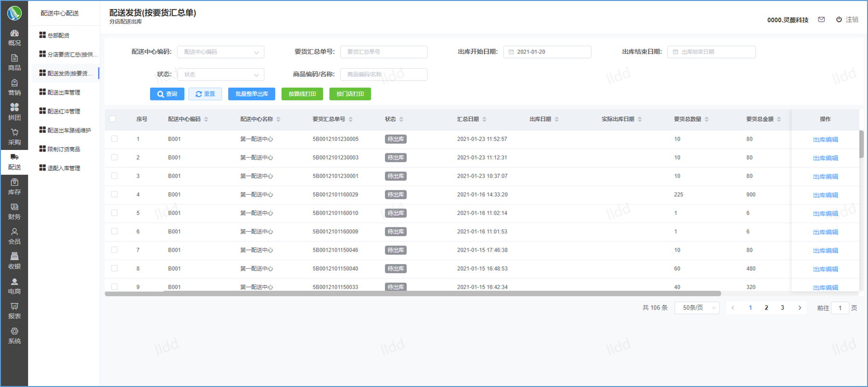The image size is (868, 387).
Task: Tick the checkbox for row 4
Action: [x=114, y=195]
